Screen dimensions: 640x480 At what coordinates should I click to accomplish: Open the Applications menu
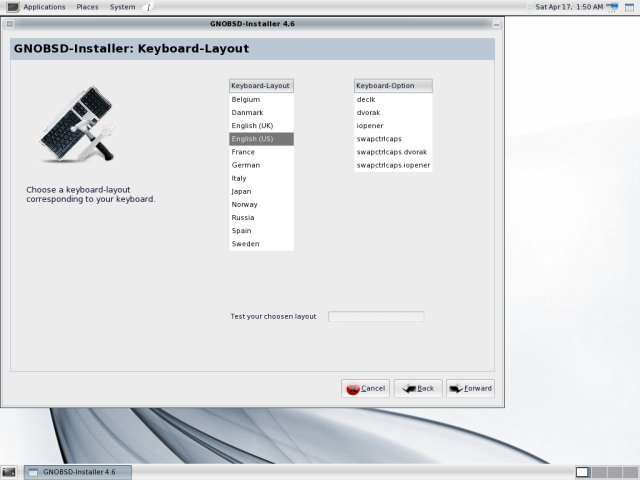tap(43, 7)
